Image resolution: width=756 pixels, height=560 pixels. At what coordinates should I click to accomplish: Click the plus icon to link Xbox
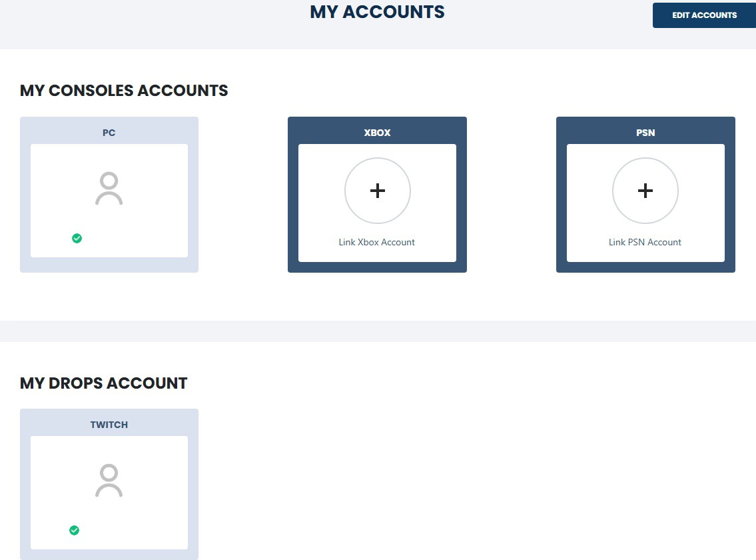[378, 191]
